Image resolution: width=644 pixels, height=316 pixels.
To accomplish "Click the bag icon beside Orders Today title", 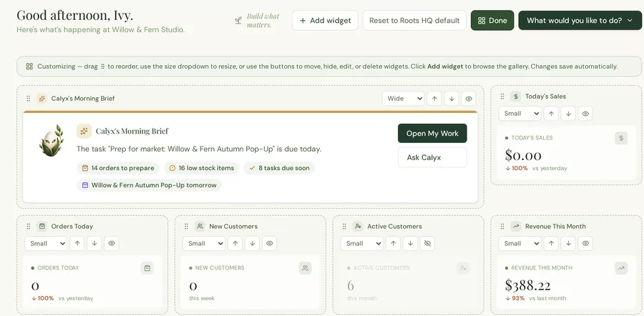I will 42,227.
